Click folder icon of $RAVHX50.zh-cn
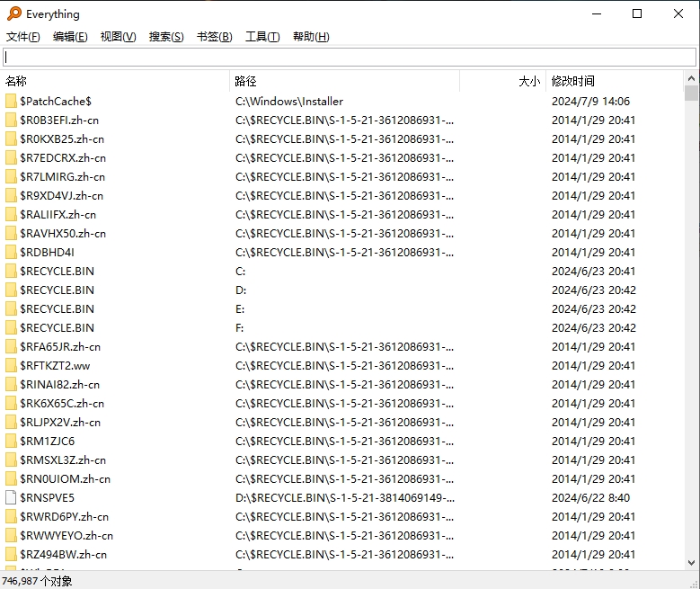The image size is (700, 589). 11,233
